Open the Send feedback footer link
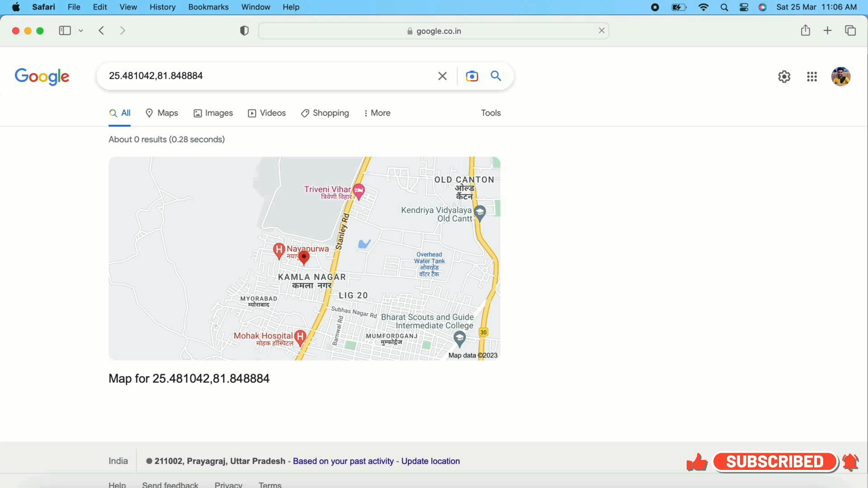 170,484
